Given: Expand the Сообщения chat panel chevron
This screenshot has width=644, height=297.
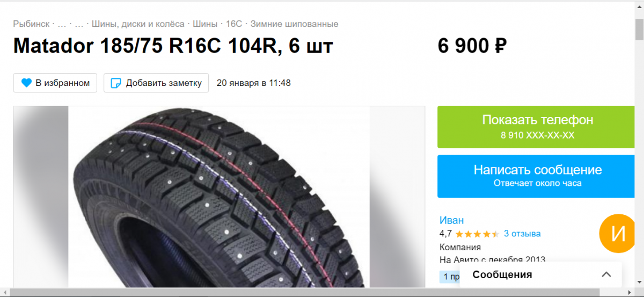Looking at the screenshot, I should click(606, 274).
